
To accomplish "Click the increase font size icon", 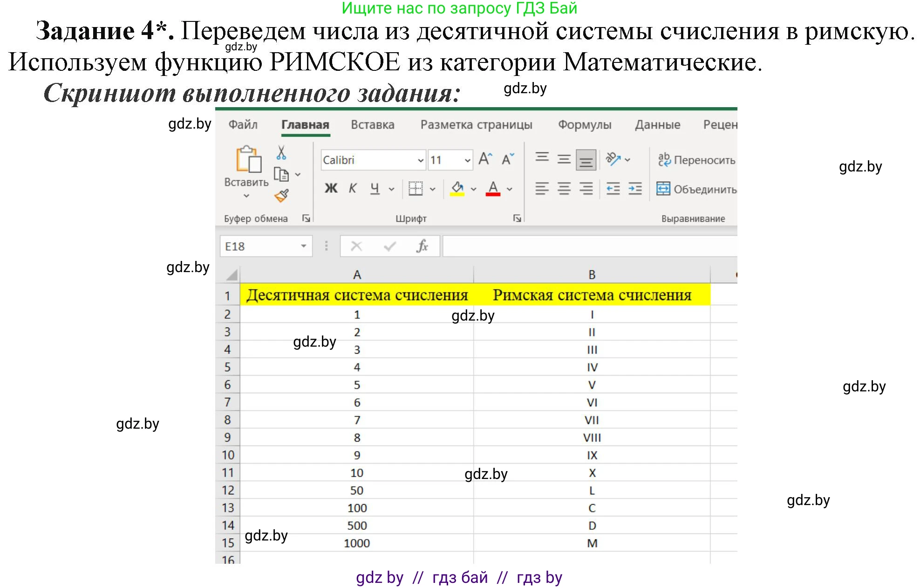I will coord(485,159).
